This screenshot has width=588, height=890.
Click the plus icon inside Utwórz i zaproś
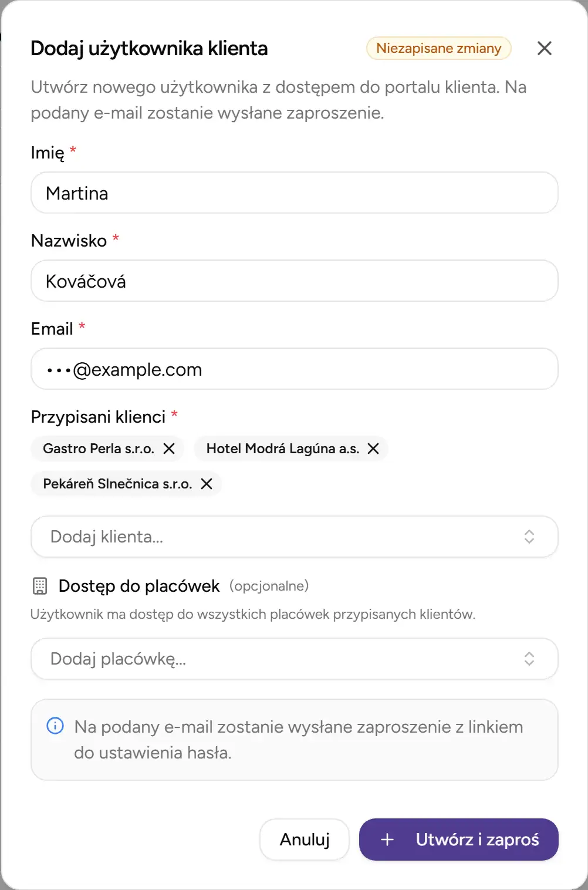(387, 840)
